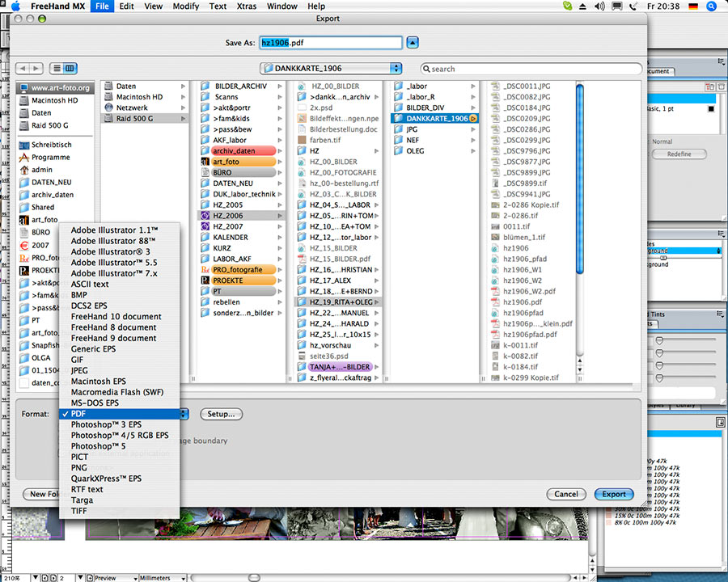Click the Save As filename field

[331, 43]
